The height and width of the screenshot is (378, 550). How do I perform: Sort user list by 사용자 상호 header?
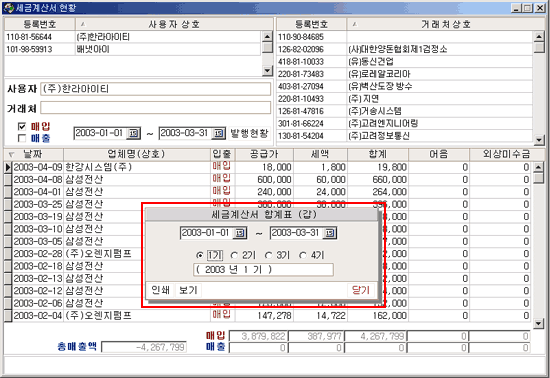pos(174,24)
